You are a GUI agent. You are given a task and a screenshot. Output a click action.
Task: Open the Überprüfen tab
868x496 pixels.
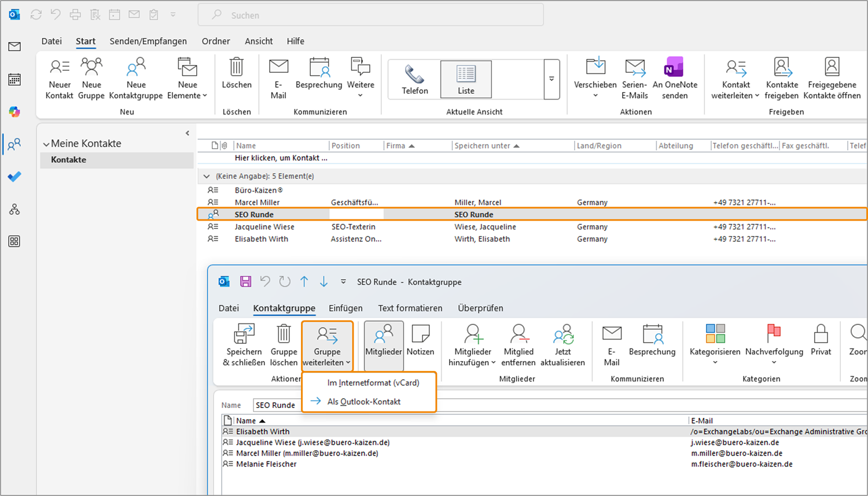[480, 308]
